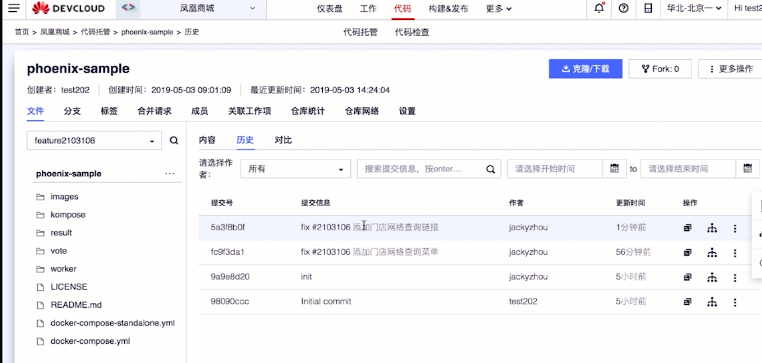This screenshot has height=363, width=762.
Task: Open branch tree icon for 98090ccc row
Action: (712, 302)
